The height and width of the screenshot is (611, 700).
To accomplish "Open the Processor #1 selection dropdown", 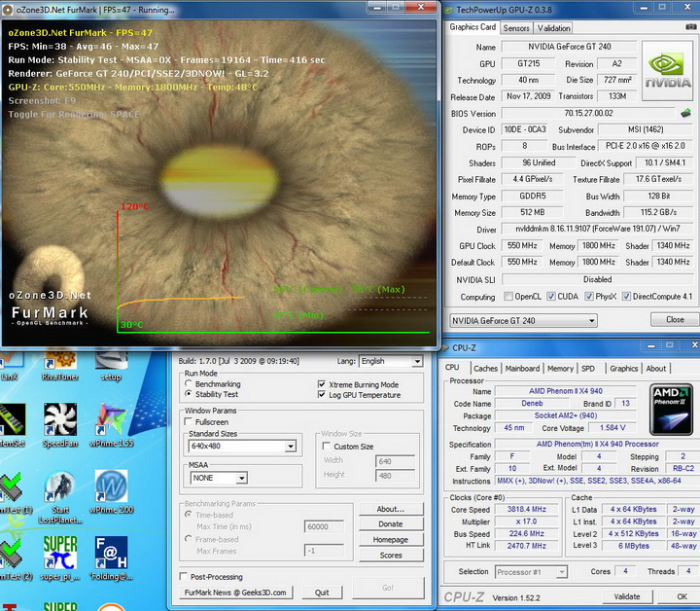I will click(531, 572).
